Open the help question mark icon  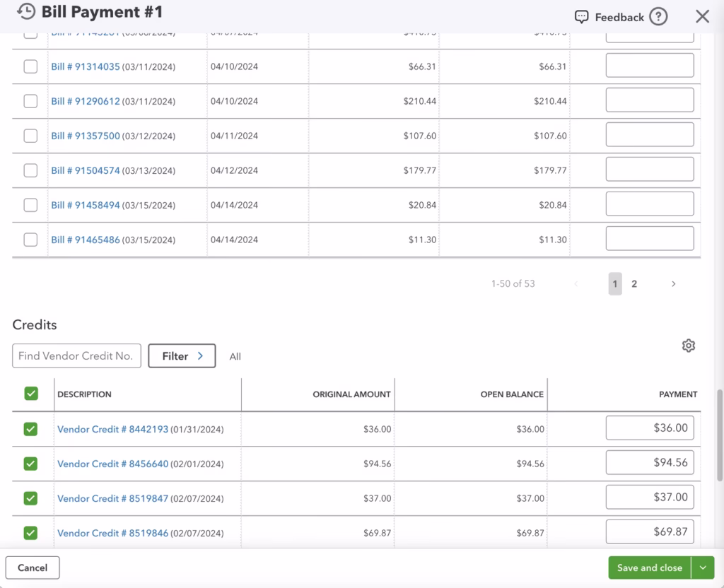pyautogui.click(x=658, y=17)
